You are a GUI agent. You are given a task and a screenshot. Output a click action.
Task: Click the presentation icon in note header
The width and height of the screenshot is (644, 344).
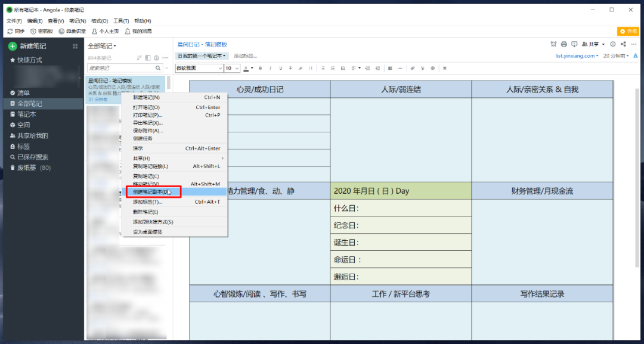pyautogui.click(x=574, y=44)
